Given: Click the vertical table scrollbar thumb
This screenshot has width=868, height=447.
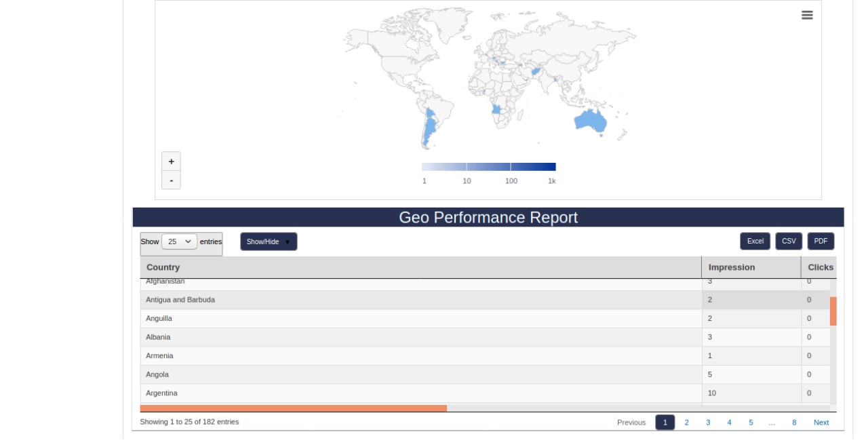Looking at the screenshot, I should pos(833,311).
